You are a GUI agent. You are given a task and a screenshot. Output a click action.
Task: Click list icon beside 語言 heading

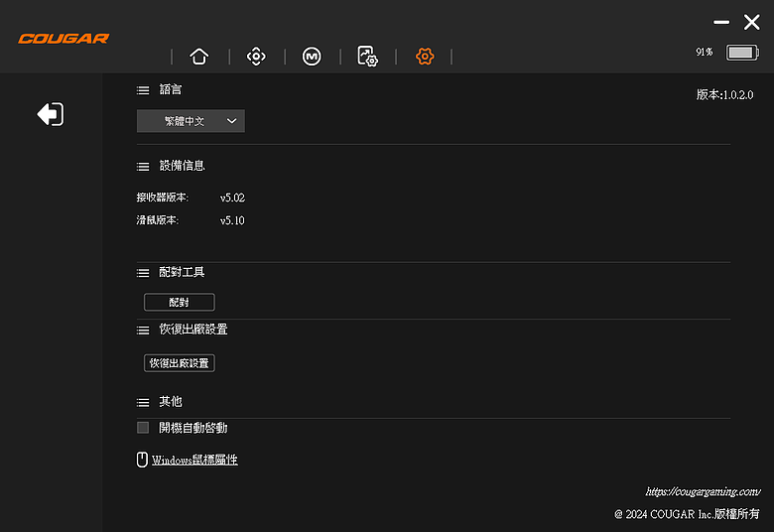[143, 90]
